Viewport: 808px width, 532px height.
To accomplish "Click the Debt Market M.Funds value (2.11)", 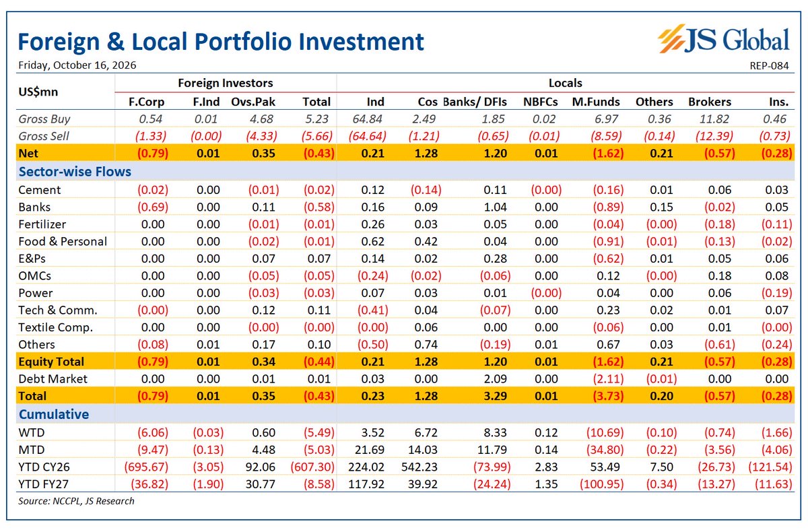I will (607, 378).
